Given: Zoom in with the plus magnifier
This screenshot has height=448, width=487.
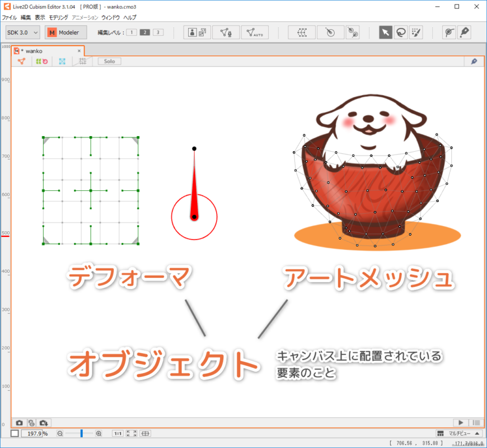Looking at the screenshot, I should (99, 433).
